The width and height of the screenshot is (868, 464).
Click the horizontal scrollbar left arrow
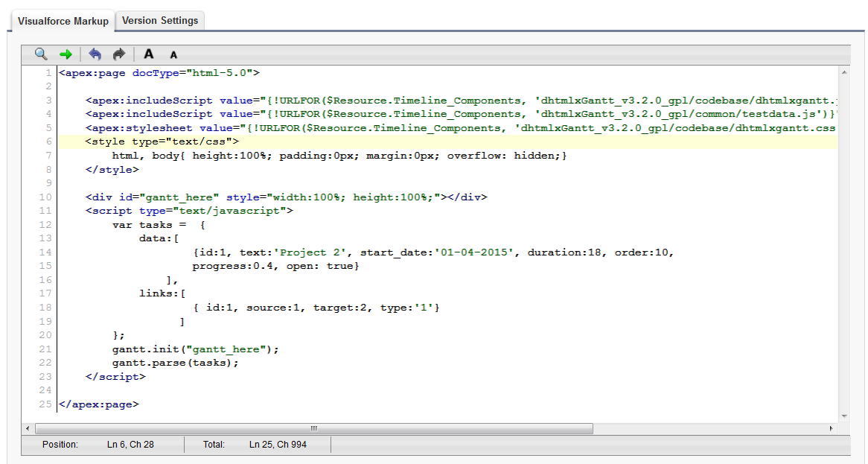[x=28, y=428]
